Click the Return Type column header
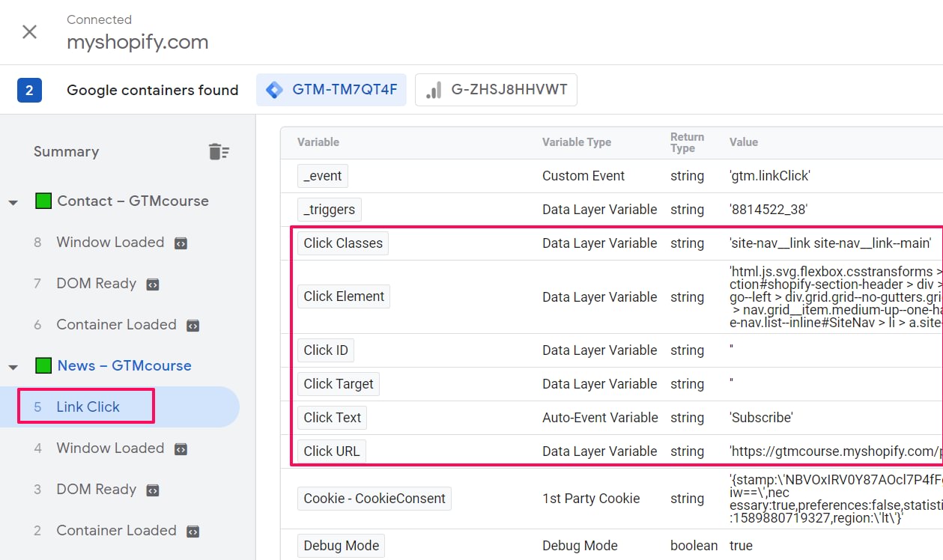The width and height of the screenshot is (943, 560). tap(687, 142)
